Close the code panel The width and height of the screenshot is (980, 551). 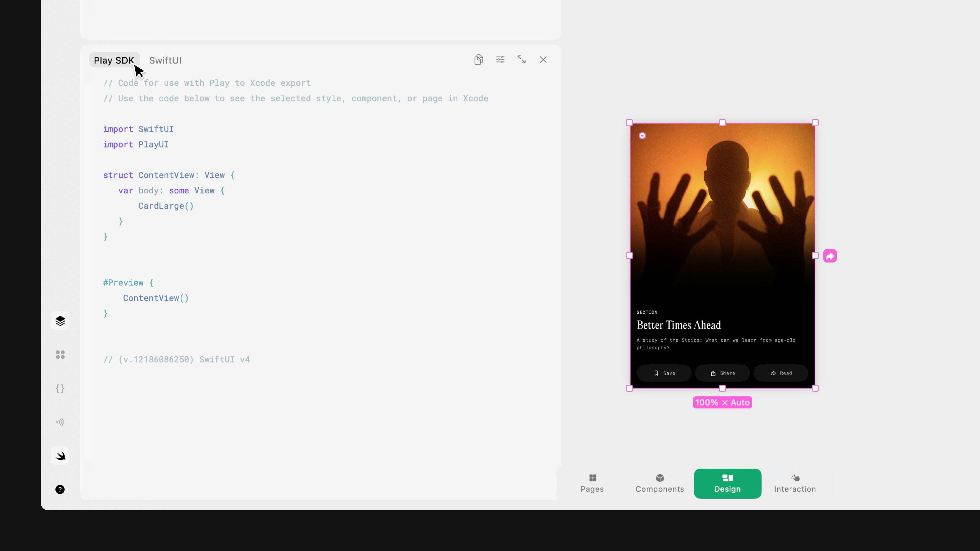click(543, 60)
